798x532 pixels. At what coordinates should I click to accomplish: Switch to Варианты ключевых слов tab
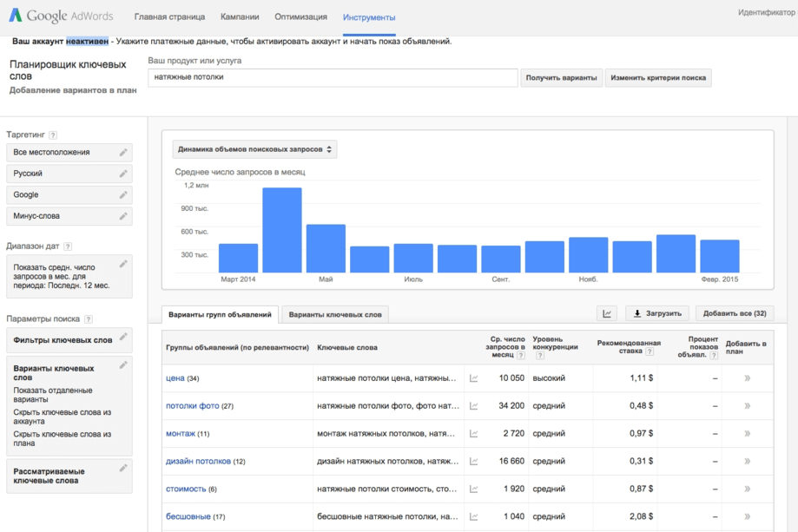coord(334,315)
